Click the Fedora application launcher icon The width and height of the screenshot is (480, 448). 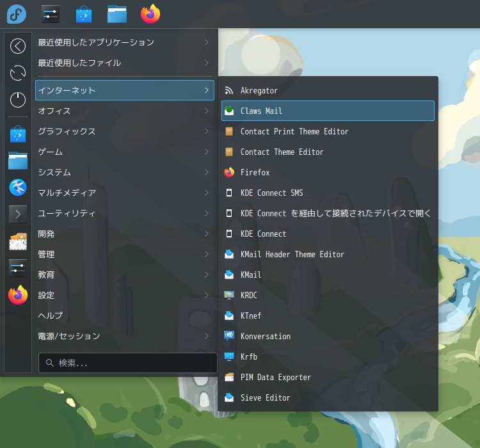click(x=17, y=14)
